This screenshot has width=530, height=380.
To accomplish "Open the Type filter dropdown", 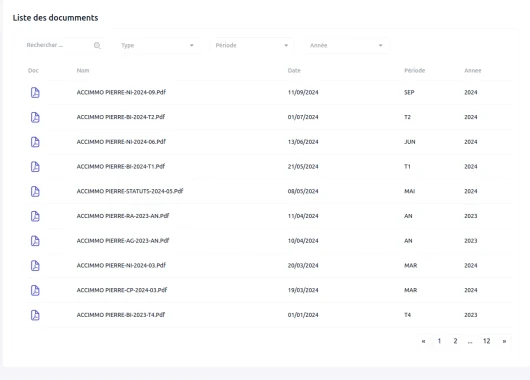I will 158,45.
